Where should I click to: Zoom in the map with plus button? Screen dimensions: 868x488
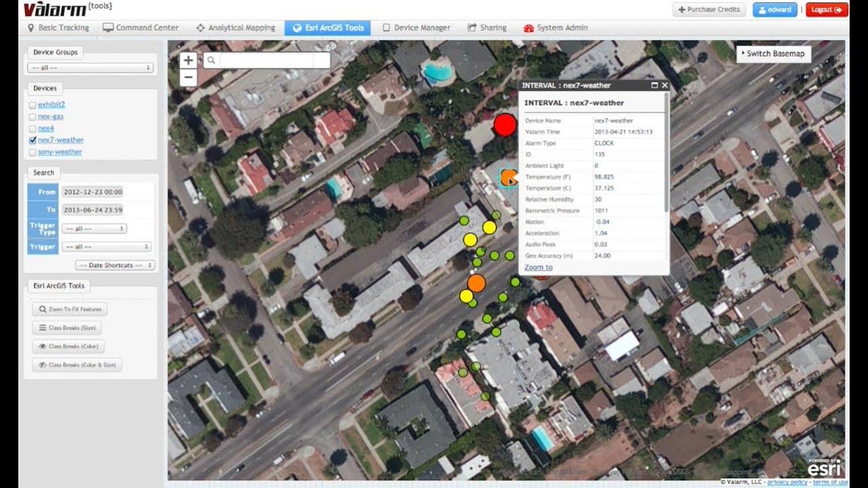(189, 60)
